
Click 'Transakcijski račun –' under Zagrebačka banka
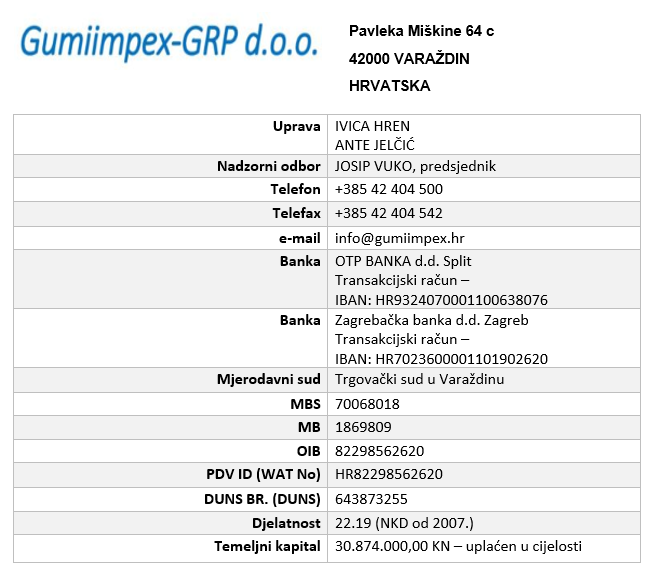click(402, 339)
